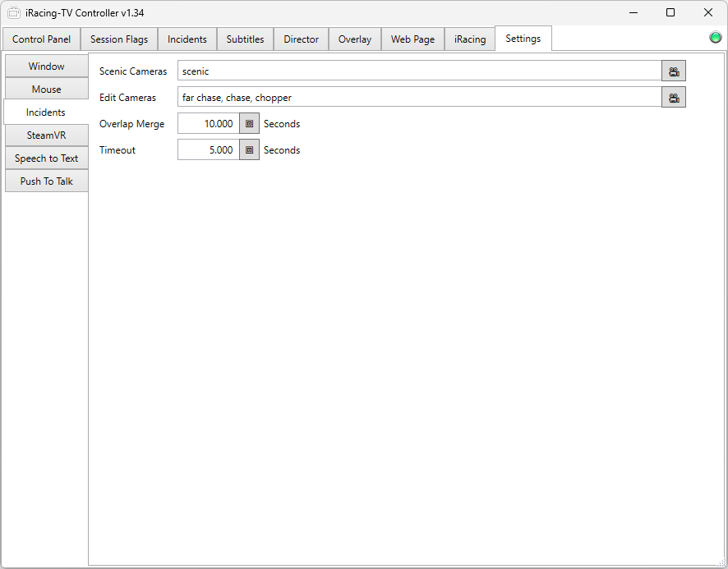
Task: Click camera icon beside Scenic Cameras field
Action: pos(674,71)
